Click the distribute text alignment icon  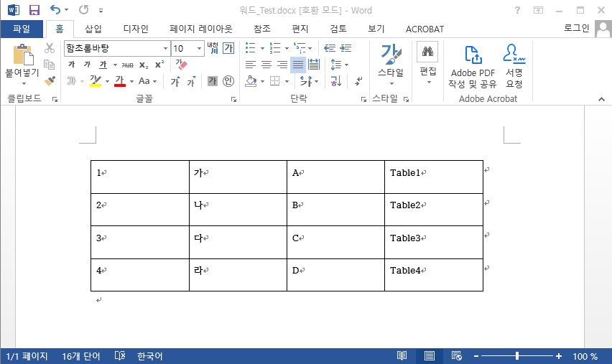click(x=314, y=65)
